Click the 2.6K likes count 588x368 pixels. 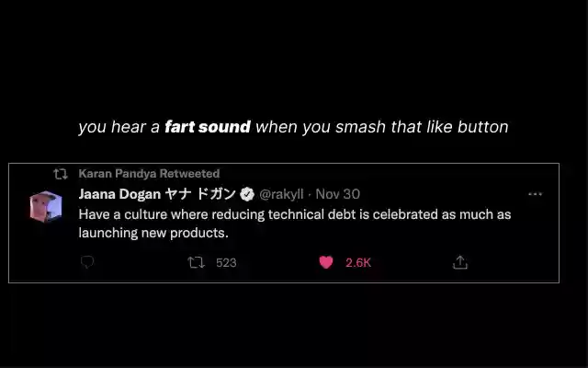358,262
